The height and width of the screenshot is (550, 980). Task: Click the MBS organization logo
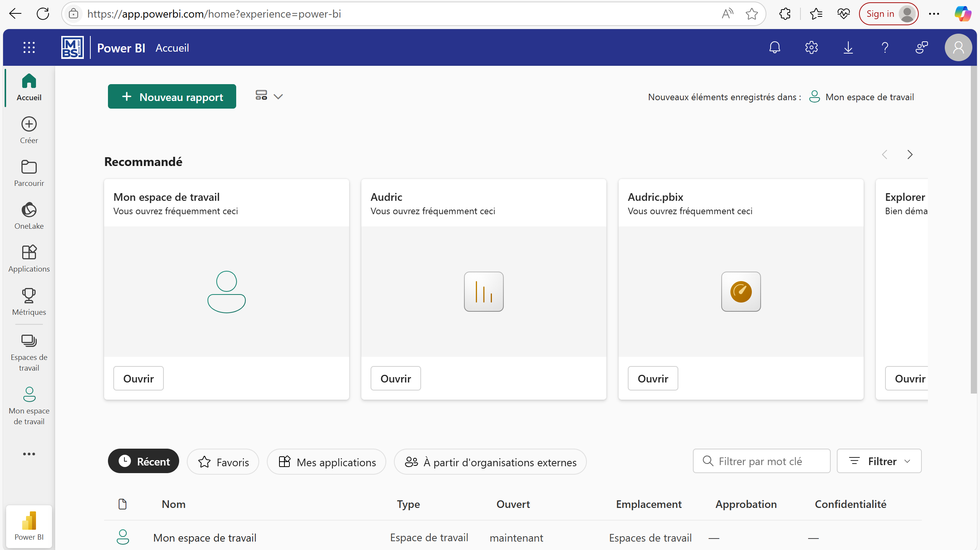point(72,48)
